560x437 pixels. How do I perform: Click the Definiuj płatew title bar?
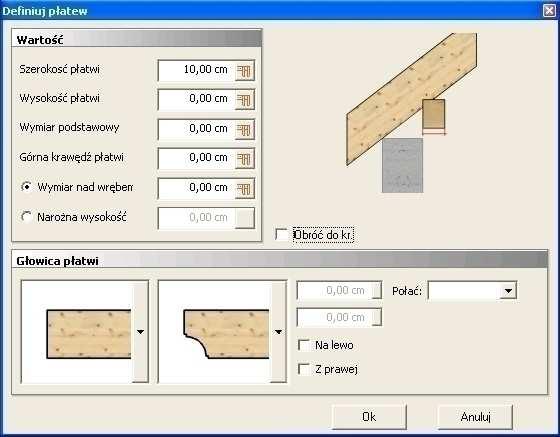point(271,11)
